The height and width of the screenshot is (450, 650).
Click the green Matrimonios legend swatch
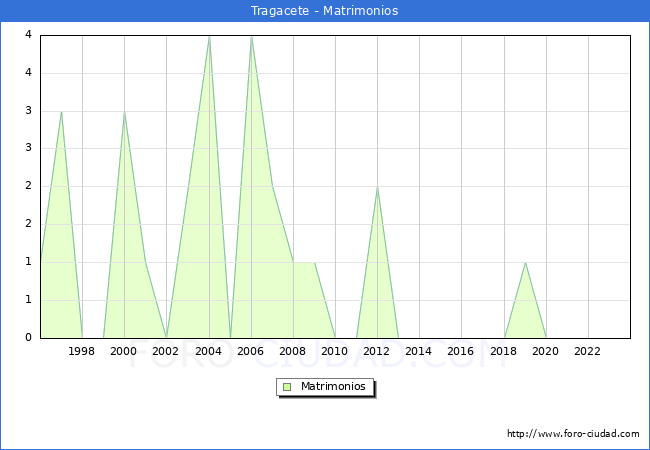(287, 387)
